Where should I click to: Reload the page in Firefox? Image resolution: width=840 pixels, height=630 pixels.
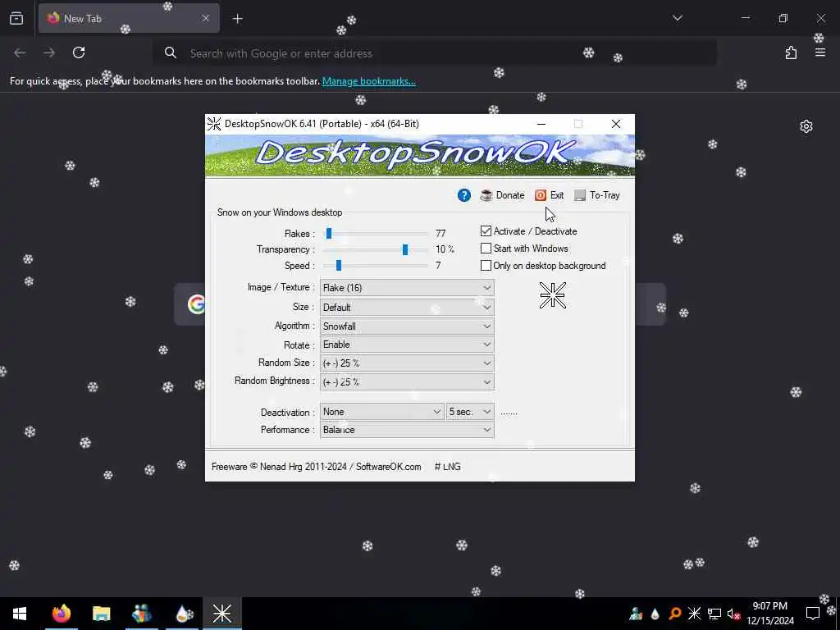79,52
